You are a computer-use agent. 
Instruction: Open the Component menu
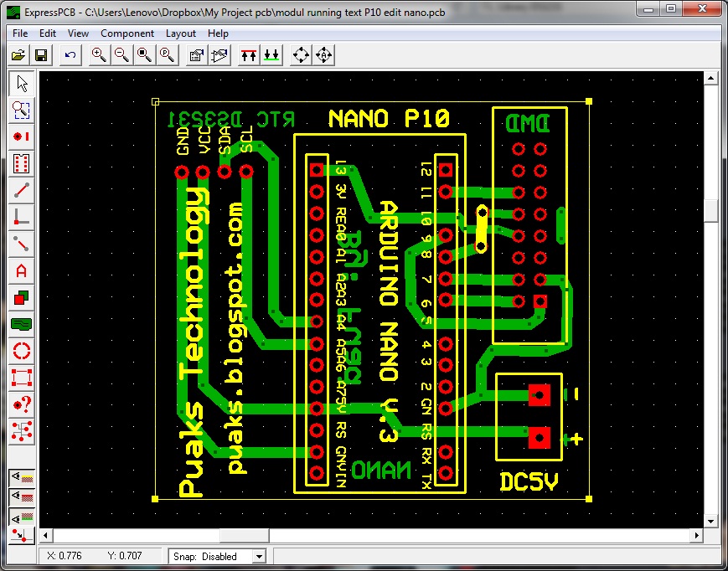click(x=127, y=33)
